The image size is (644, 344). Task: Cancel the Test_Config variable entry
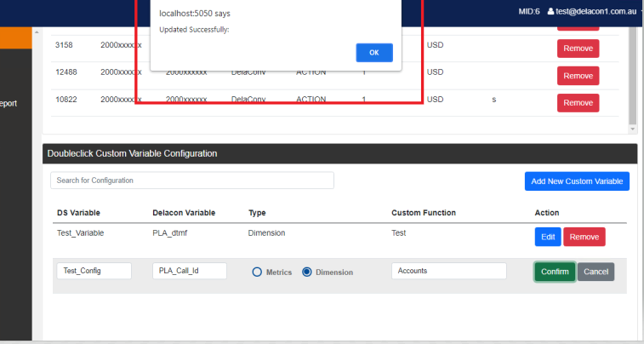[x=596, y=272]
